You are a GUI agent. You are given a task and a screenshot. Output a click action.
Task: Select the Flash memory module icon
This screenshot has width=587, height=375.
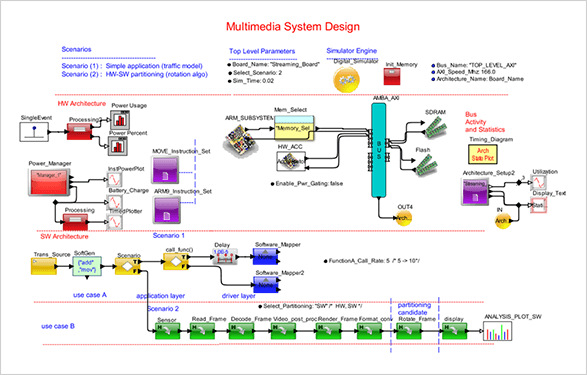pos(427,165)
